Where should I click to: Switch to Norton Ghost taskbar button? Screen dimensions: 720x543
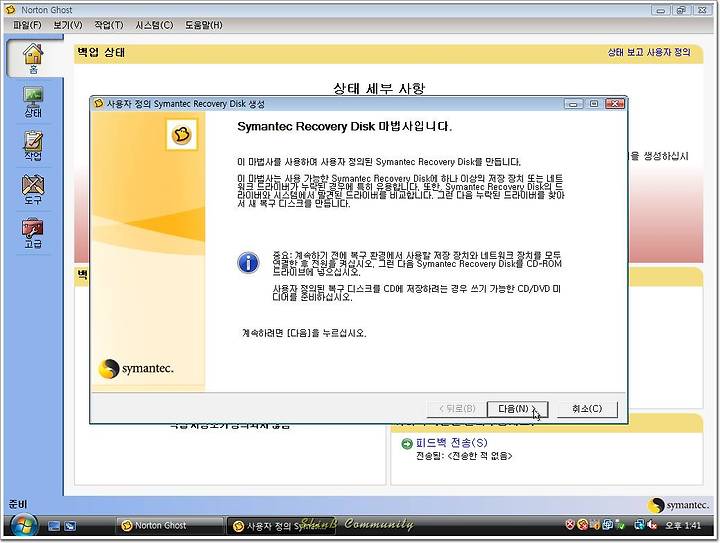tap(169, 526)
